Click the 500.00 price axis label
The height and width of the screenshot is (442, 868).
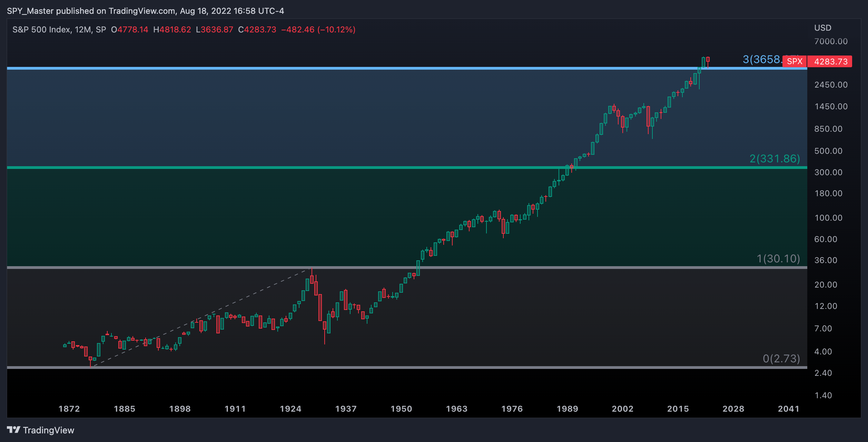[828, 151]
